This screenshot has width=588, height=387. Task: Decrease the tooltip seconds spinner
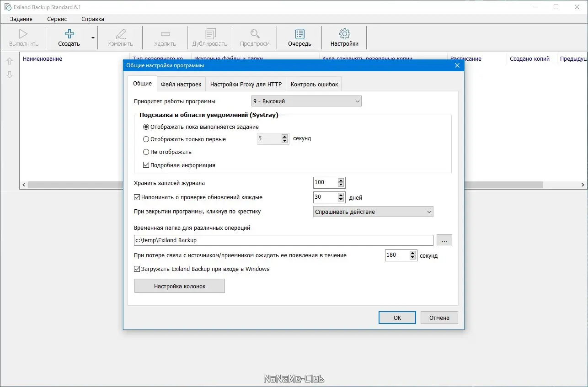coord(285,141)
